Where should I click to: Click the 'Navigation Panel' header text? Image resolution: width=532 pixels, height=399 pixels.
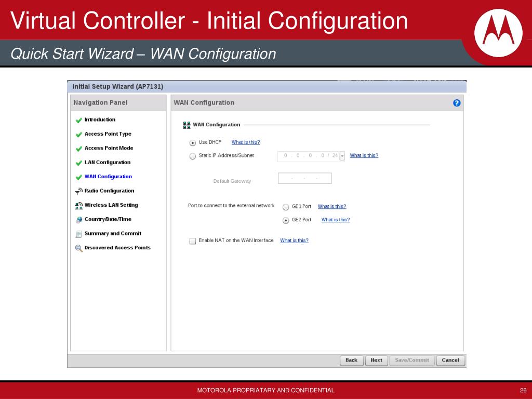[100, 102]
